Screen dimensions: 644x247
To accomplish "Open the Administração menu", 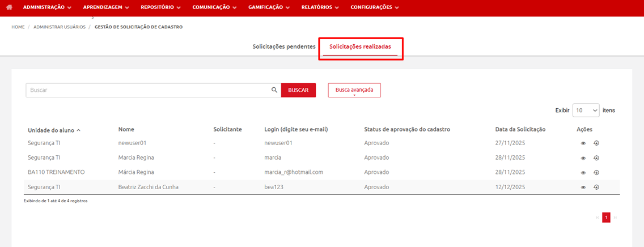I will 47,7.
